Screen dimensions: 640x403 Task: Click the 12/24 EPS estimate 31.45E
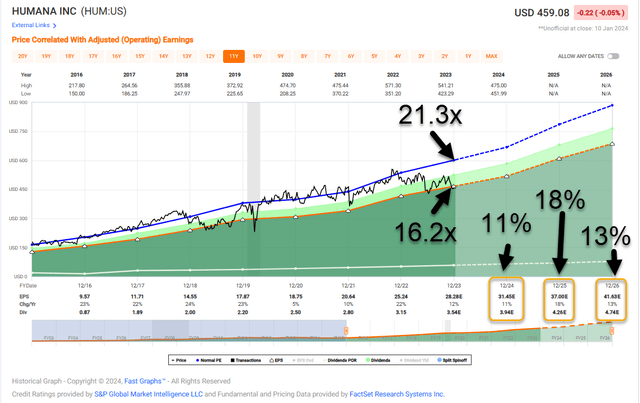(507, 296)
